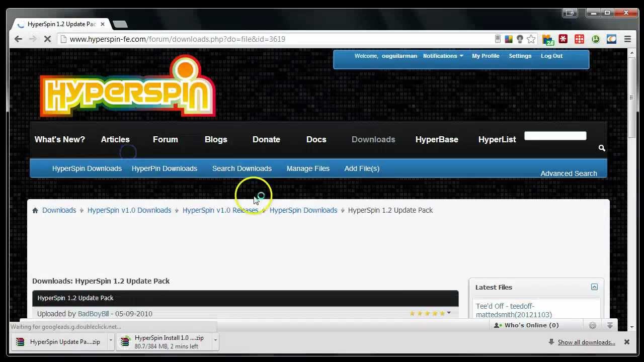Click the multicolor squares icon in address bar

point(509,39)
